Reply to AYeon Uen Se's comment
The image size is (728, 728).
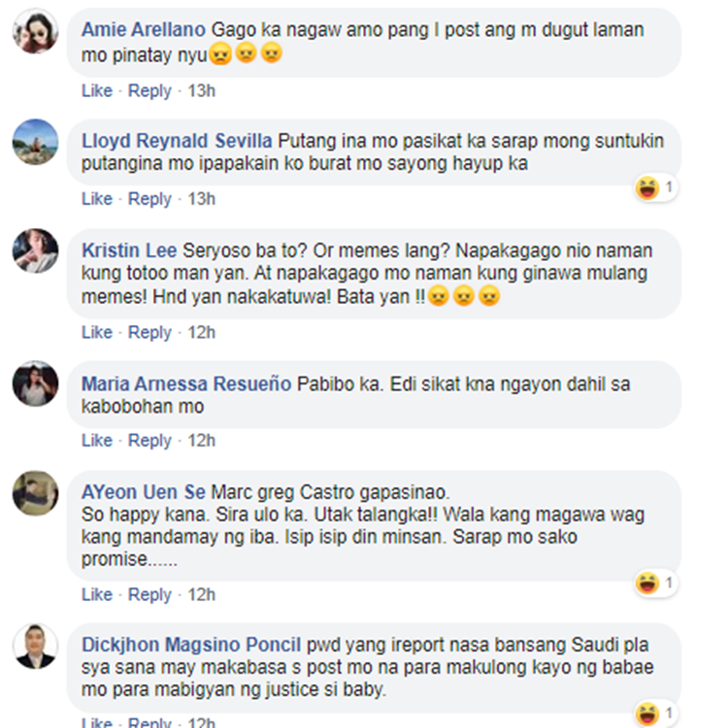(149, 595)
